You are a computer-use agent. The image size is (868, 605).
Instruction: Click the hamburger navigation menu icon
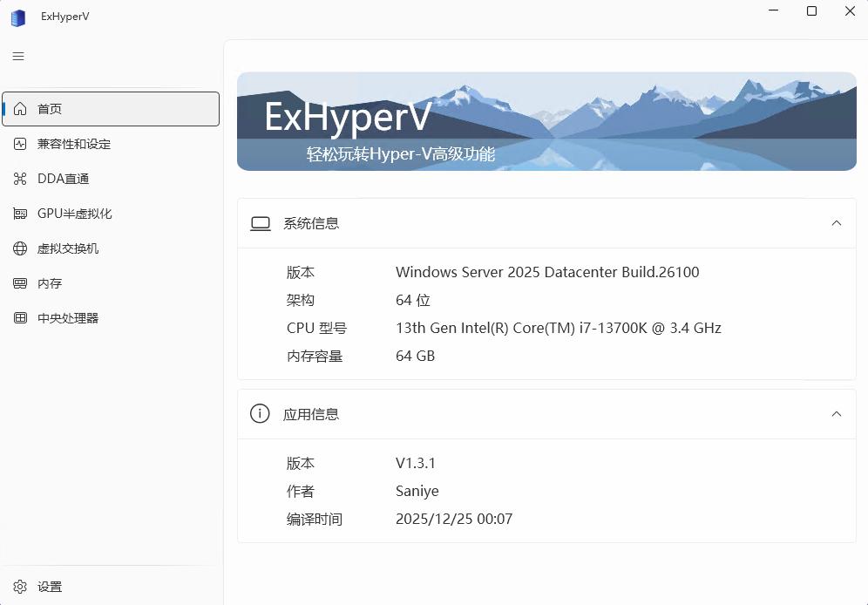coord(18,57)
